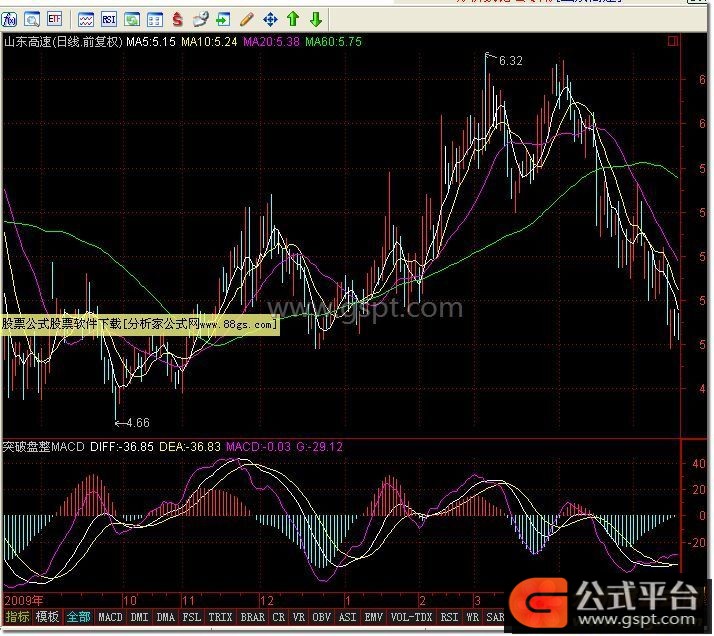714x636 pixels.
Task: Click the DEA:-36.83 value
Action: [x=190, y=447]
